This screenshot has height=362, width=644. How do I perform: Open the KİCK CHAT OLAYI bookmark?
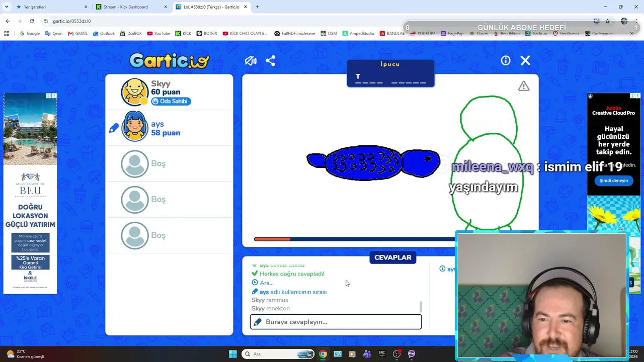245,34
